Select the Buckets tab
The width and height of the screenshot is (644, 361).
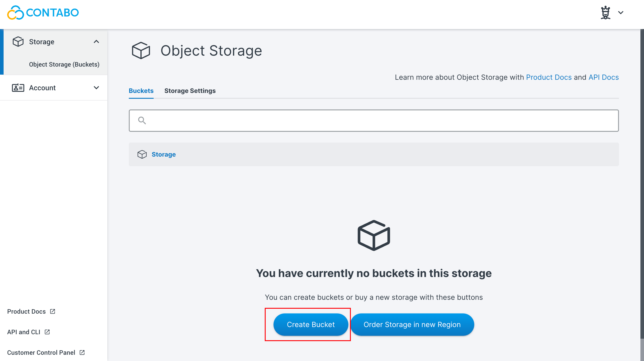[141, 90]
